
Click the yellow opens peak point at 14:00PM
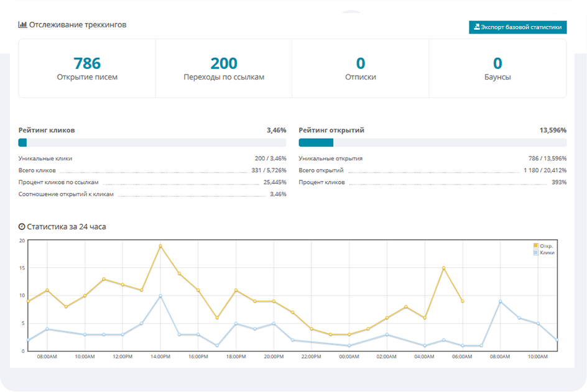(160, 246)
